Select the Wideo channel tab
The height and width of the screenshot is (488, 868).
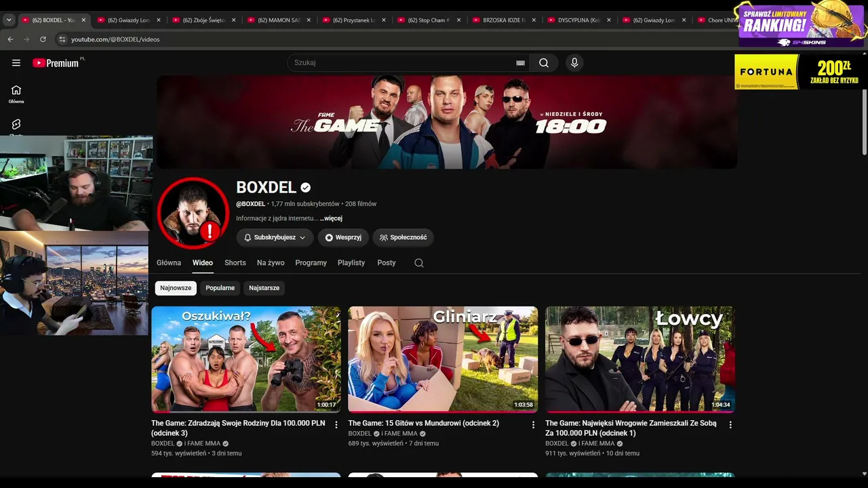(x=203, y=263)
